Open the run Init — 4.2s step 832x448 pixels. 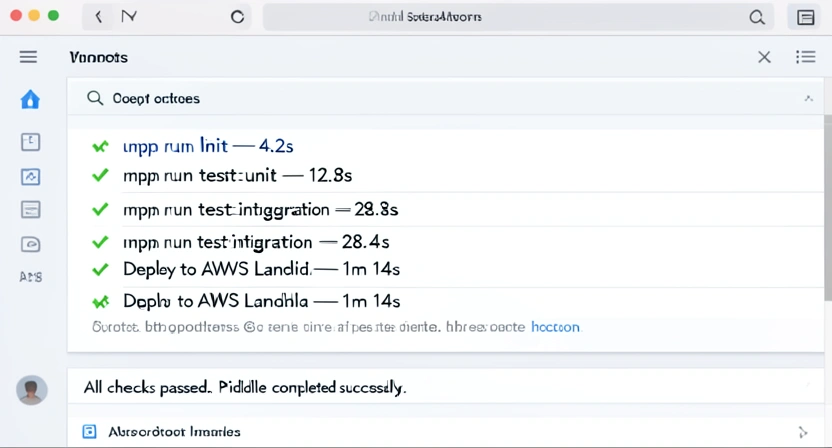click(x=208, y=146)
